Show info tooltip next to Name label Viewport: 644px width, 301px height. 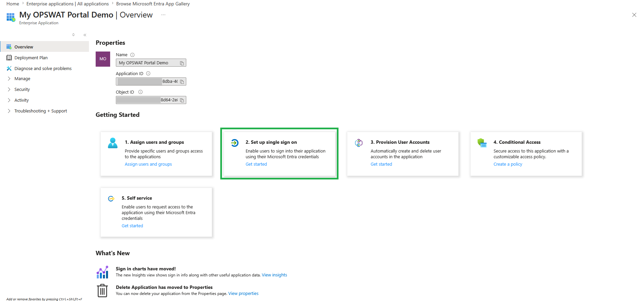click(x=132, y=55)
